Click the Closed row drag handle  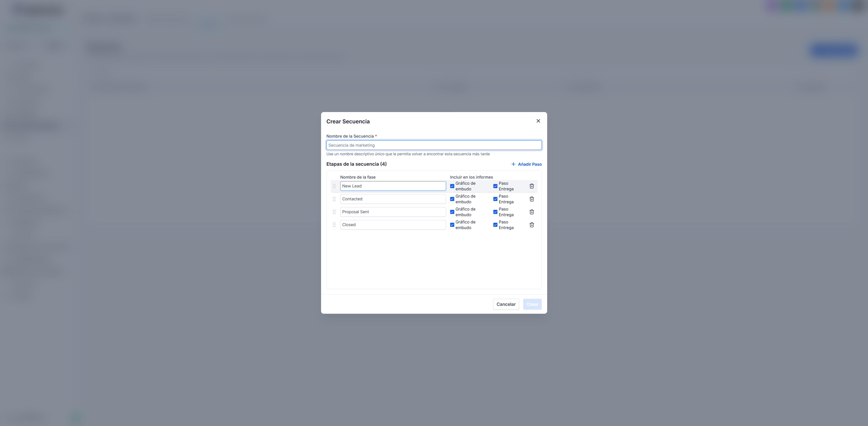tap(334, 225)
